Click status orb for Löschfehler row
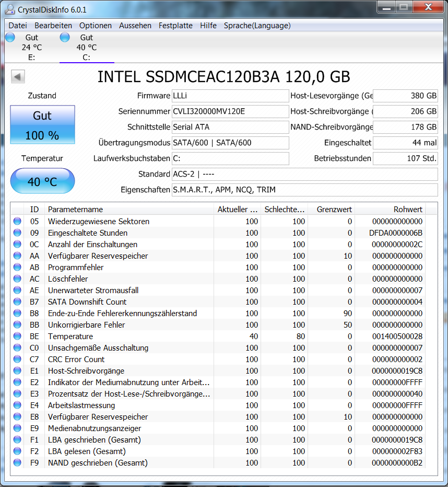448x487 pixels. coord(17,279)
